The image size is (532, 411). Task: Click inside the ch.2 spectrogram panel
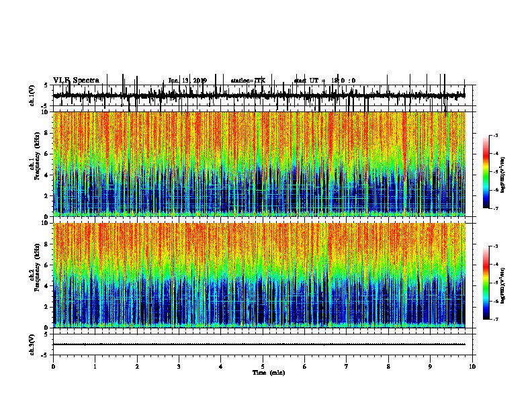pyautogui.click(x=259, y=275)
